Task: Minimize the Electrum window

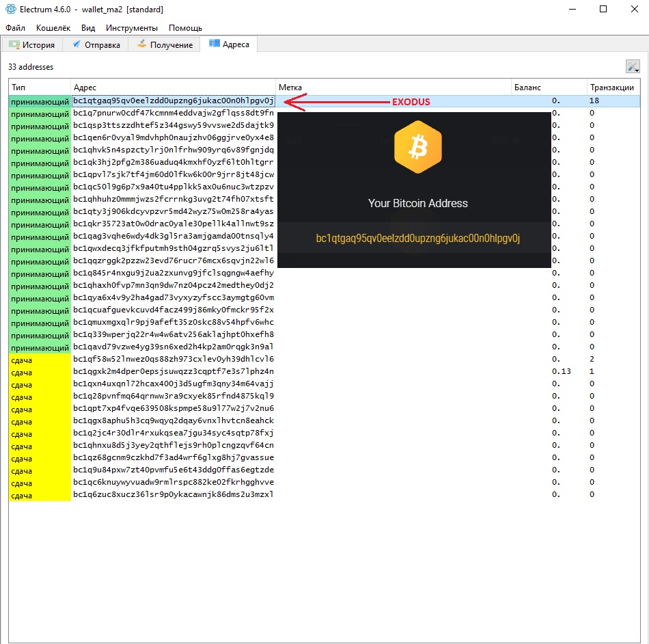Action: click(x=572, y=9)
